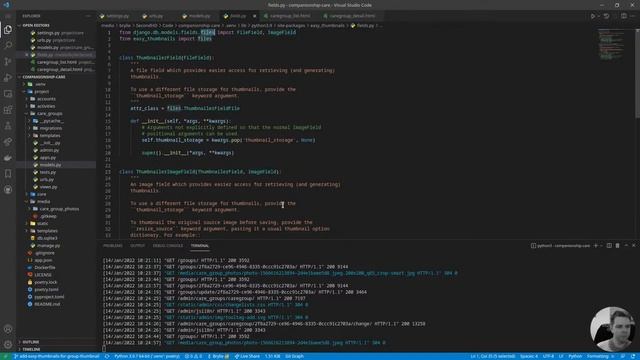The width and height of the screenshot is (640, 360).
Task: Open Explorer Views and More Actions ellipsis
Action: 89,16
